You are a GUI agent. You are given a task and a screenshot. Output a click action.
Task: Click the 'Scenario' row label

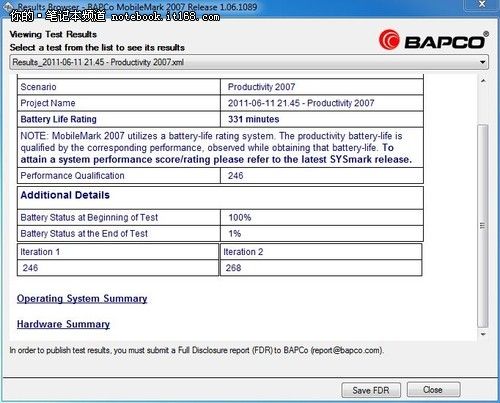point(38,87)
